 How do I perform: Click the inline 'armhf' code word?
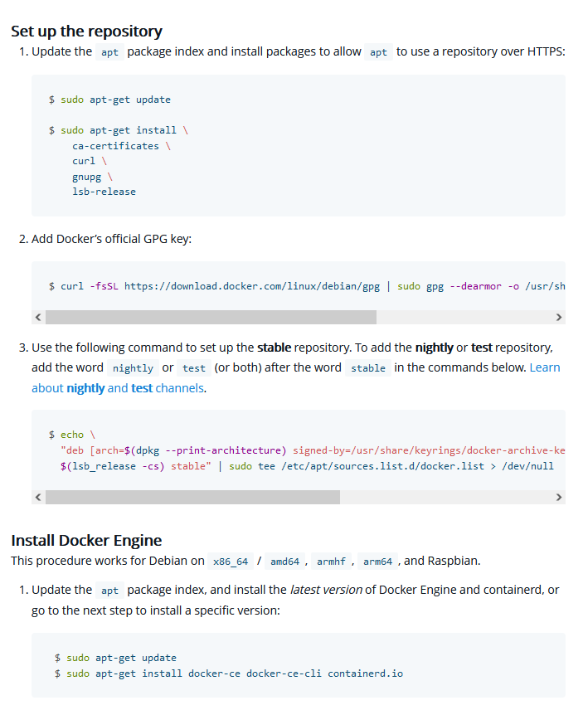tap(331, 562)
